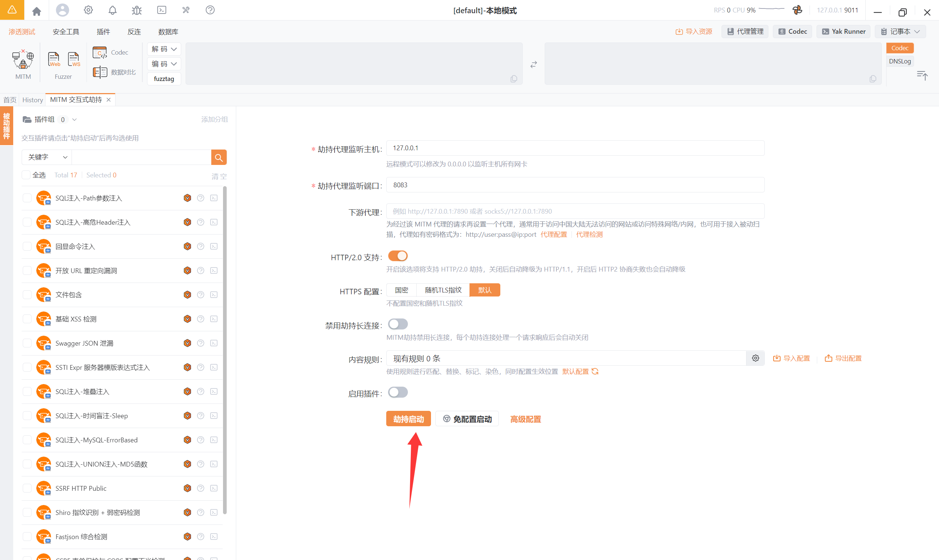The height and width of the screenshot is (560, 939).
Task: Open the History tab
Action: coord(33,100)
